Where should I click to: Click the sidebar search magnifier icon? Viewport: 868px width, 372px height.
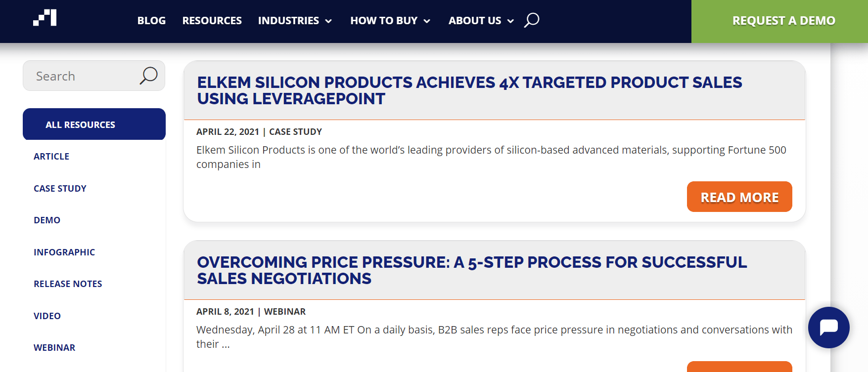148,76
